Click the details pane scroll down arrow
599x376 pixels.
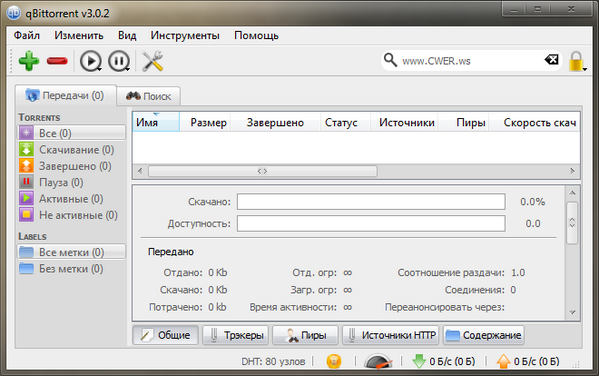(x=572, y=313)
